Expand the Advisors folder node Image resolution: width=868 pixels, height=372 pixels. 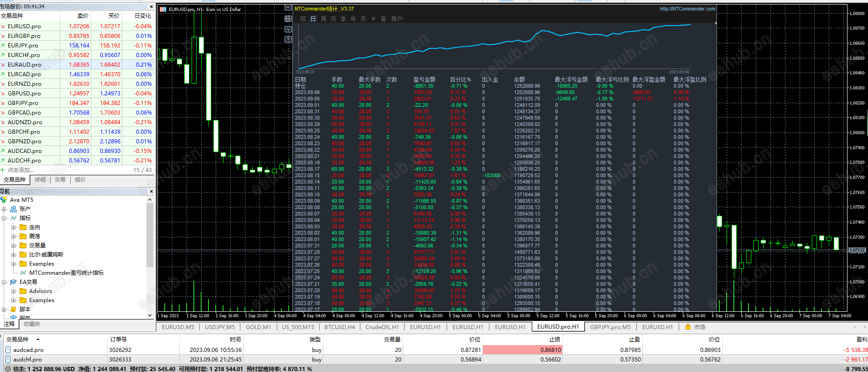14,291
